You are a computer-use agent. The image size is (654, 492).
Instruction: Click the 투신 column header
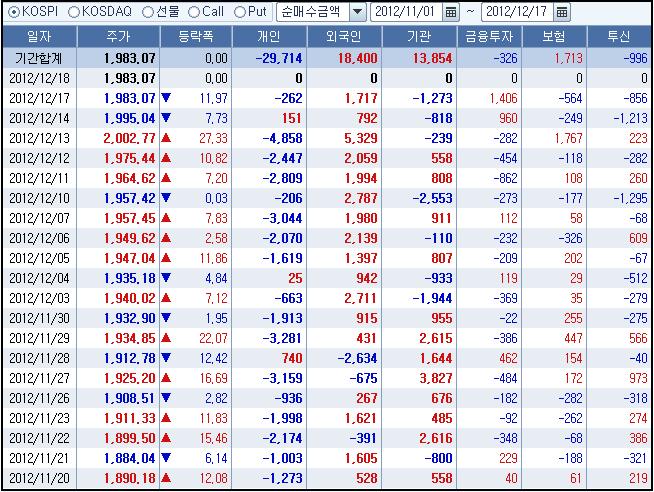point(619,37)
